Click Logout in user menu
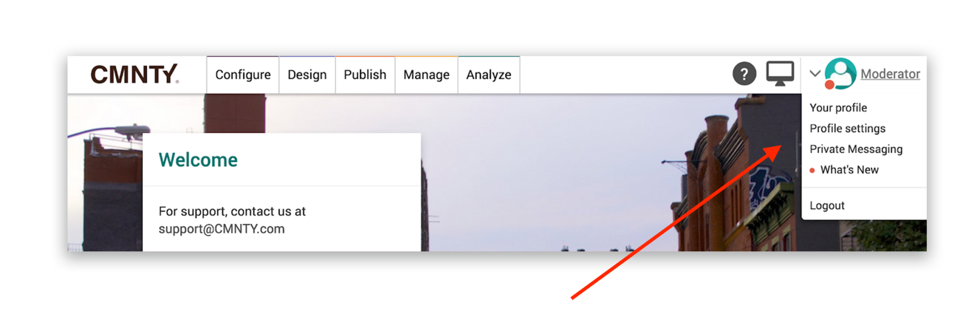The width and height of the screenshot is (980, 334). pyautogui.click(x=827, y=205)
